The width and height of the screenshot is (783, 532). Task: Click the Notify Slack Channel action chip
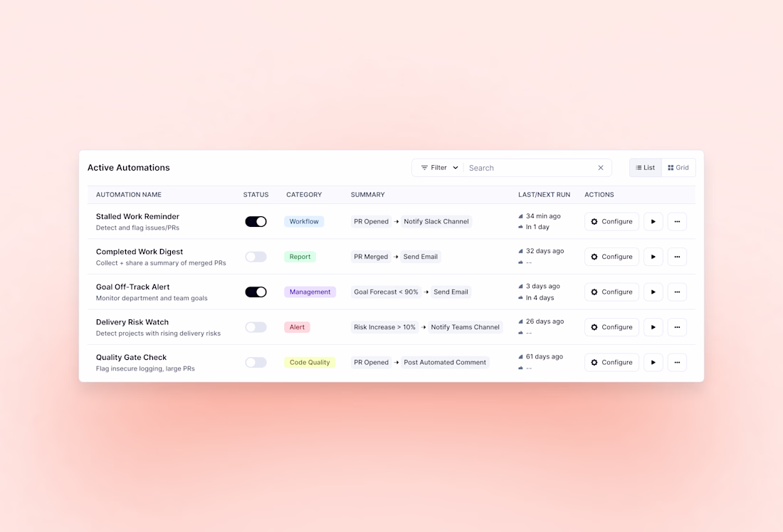point(436,222)
